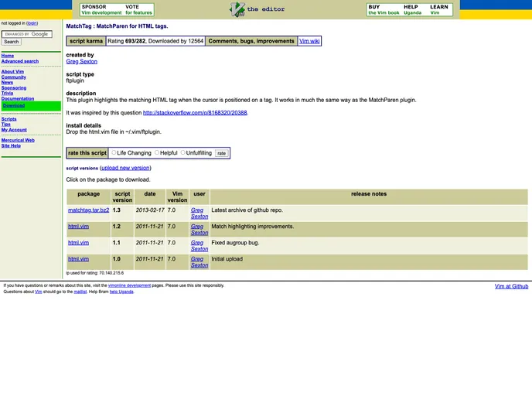The height and width of the screenshot is (396, 532).
Task: Click BUY the Vim book link
Action: (x=384, y=9)
